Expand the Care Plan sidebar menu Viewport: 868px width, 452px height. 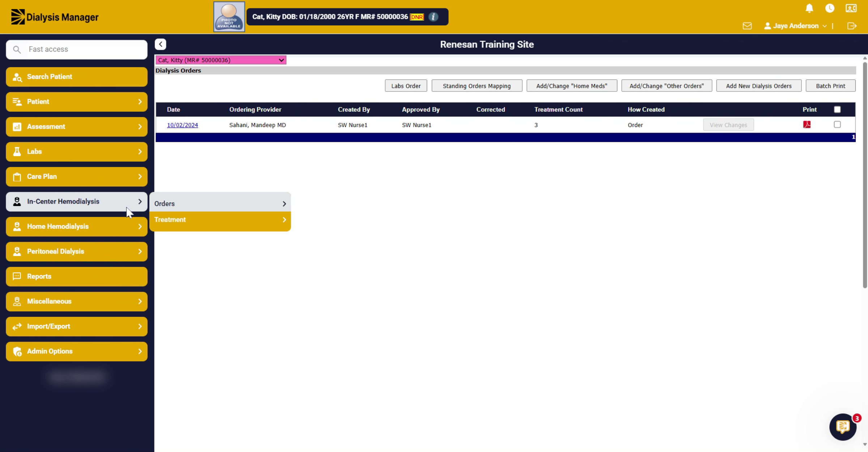(x=77, y=176)
